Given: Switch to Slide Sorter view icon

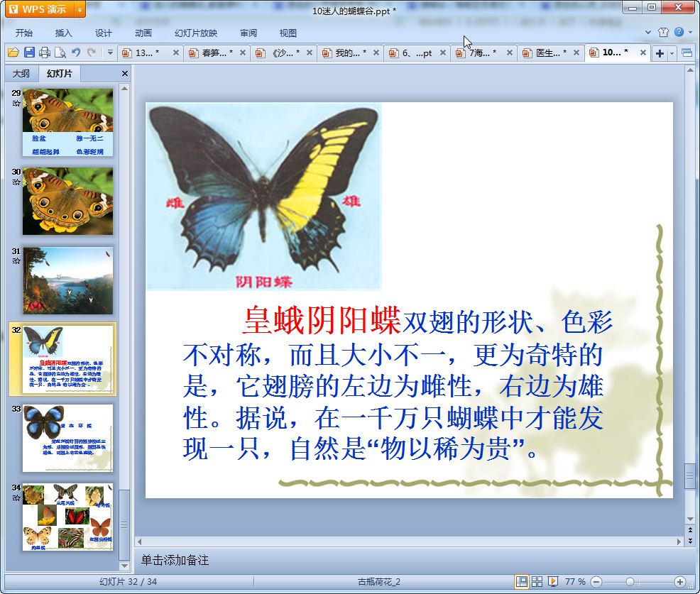Looking at the screenshot, I should 537,581.
